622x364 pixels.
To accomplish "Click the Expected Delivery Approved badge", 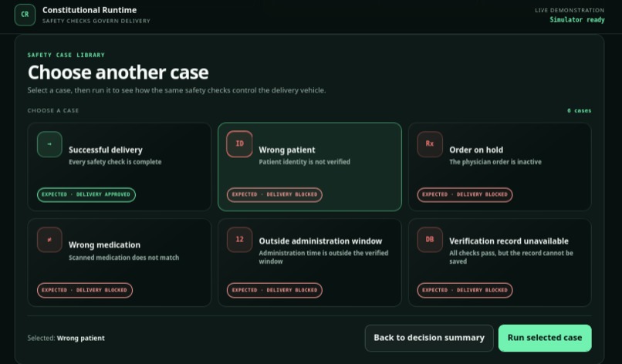I will coord(86,194).
